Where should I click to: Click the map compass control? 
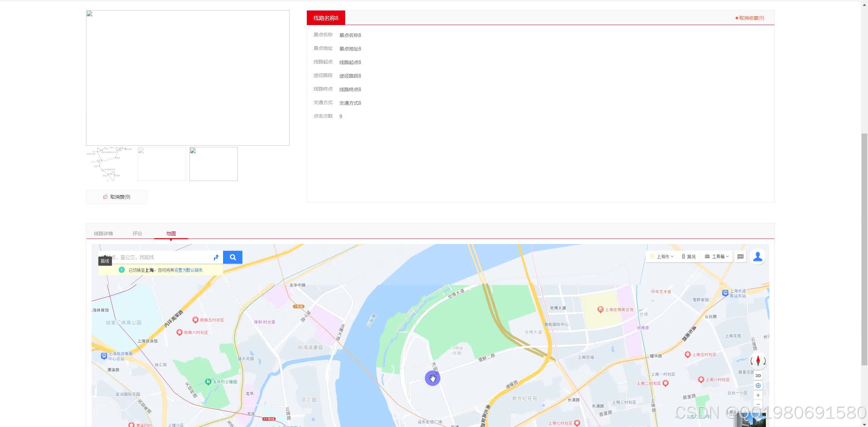click(758, 361)
